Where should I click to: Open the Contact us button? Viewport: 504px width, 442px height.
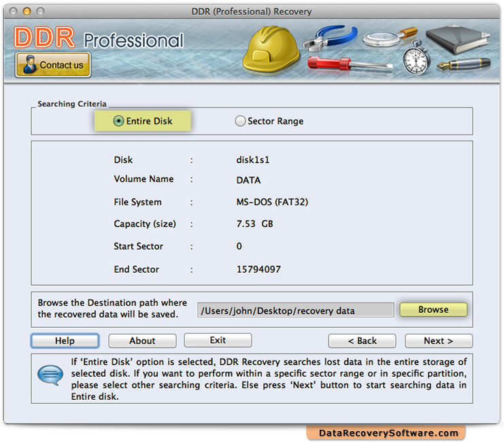(x=53, y=65)
